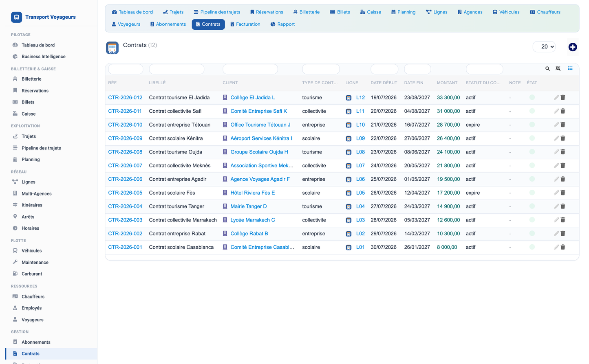Edit contract CTR-2026-004 with pencil icon
The width and height of the screenshot is (589, 364).
[x=556, y=206]
